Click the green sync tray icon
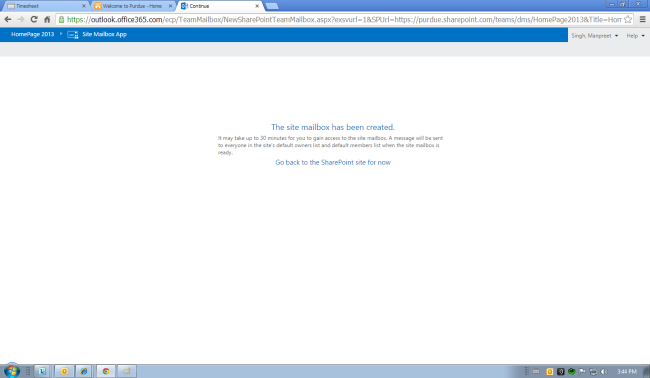The height and width of the screenshot is (378, 650). 572,372
